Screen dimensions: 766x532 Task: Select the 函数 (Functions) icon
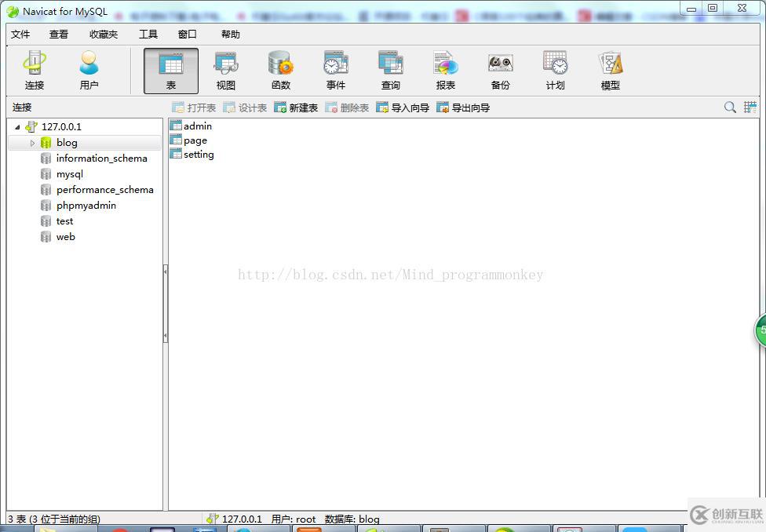coord(280,69)
